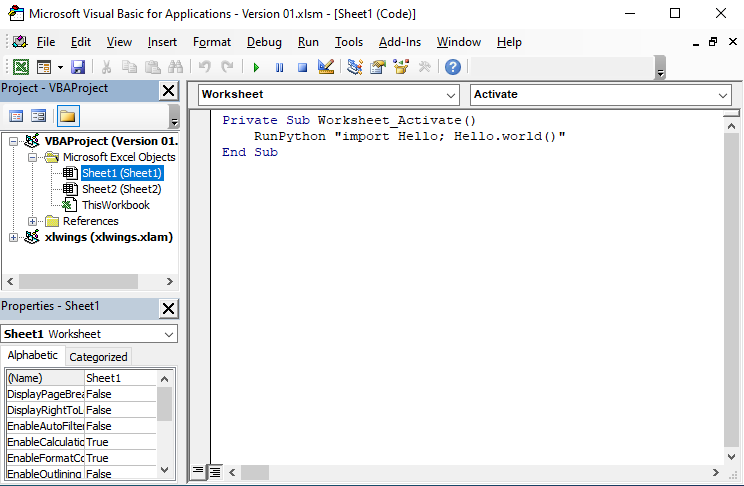Screen dimensions: 744x486
Task: Click the DisplayPageBreaks False value
Action: [x=121, y=394]
